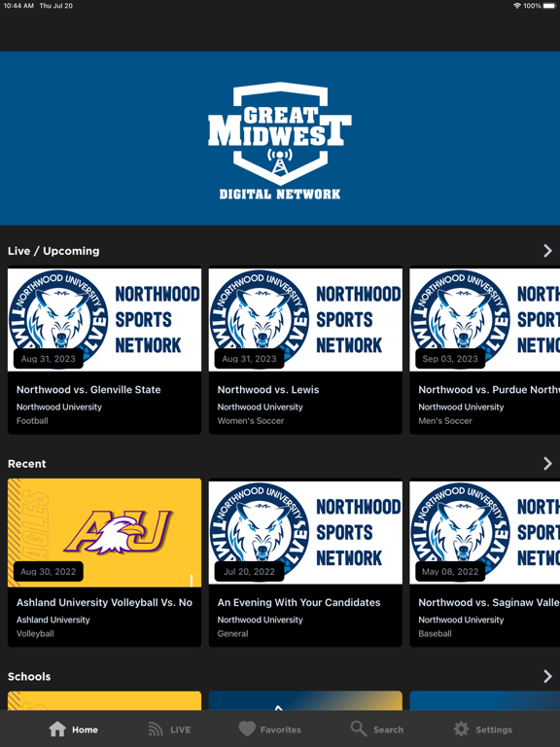
Task: Tap the Jul 20, 2022 date badge
Action: coord(249,572)
